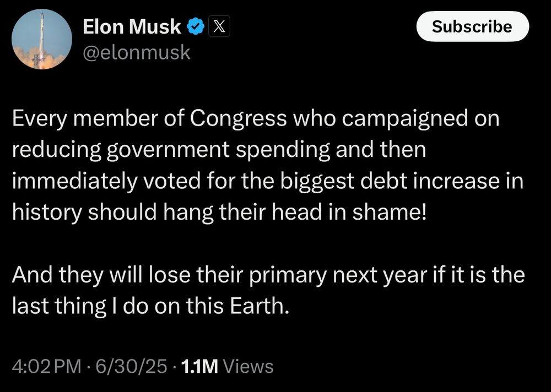This screenshot has width=551, height=392.
Task: Click the line starting 'And they will lose'
Action: click(268, 275)
